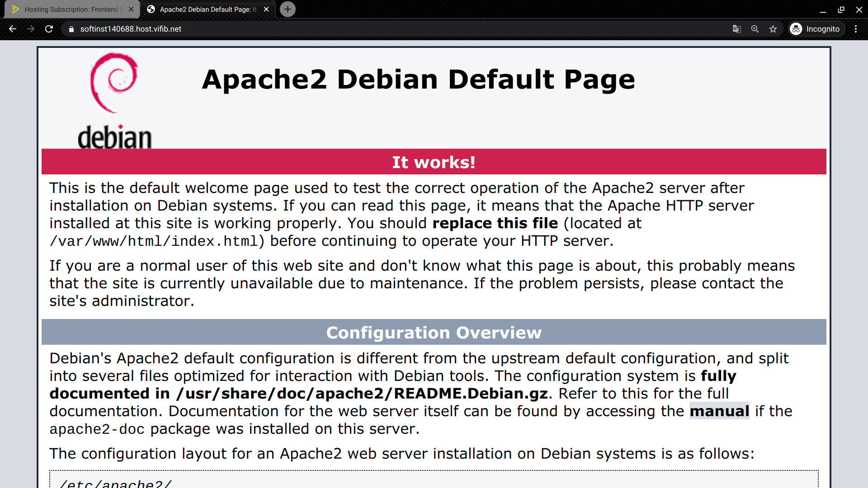Click the lock icon in the address bar
Image resolution: width=868 pixels, height=488 pixels.
tap(71, 29)
